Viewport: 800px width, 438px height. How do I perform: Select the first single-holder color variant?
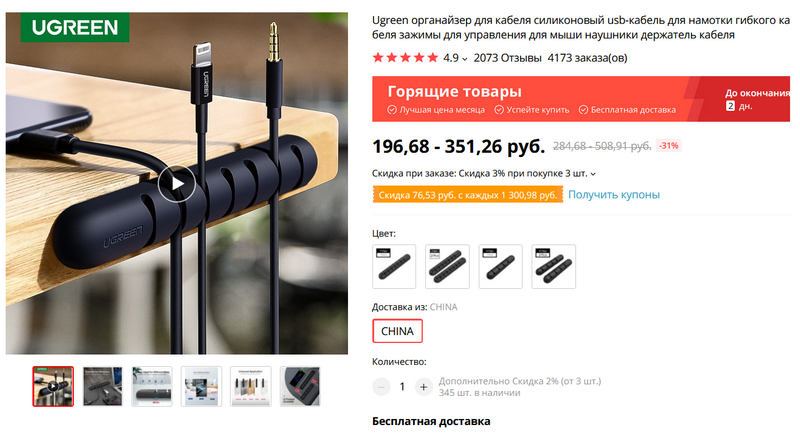click(x=394, y=266)
